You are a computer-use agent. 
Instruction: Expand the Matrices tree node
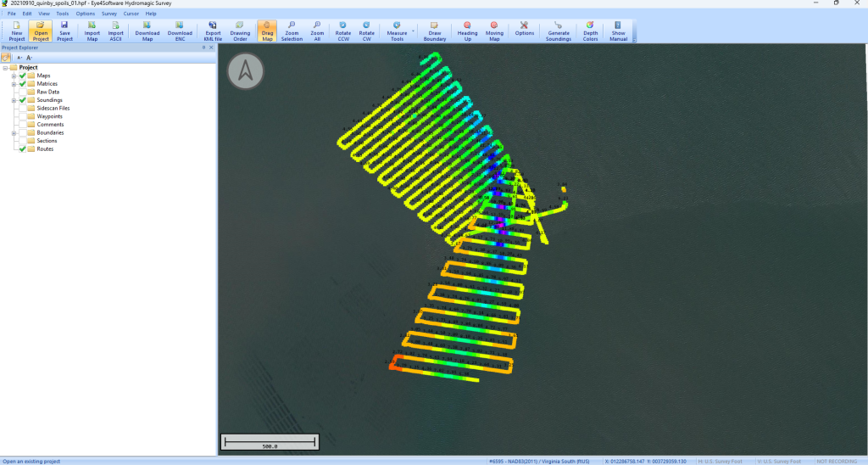(x=14, y=84)
